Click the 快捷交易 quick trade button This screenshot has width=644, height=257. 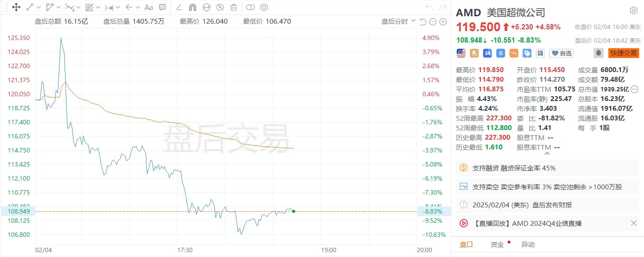[x=624, y=53]
